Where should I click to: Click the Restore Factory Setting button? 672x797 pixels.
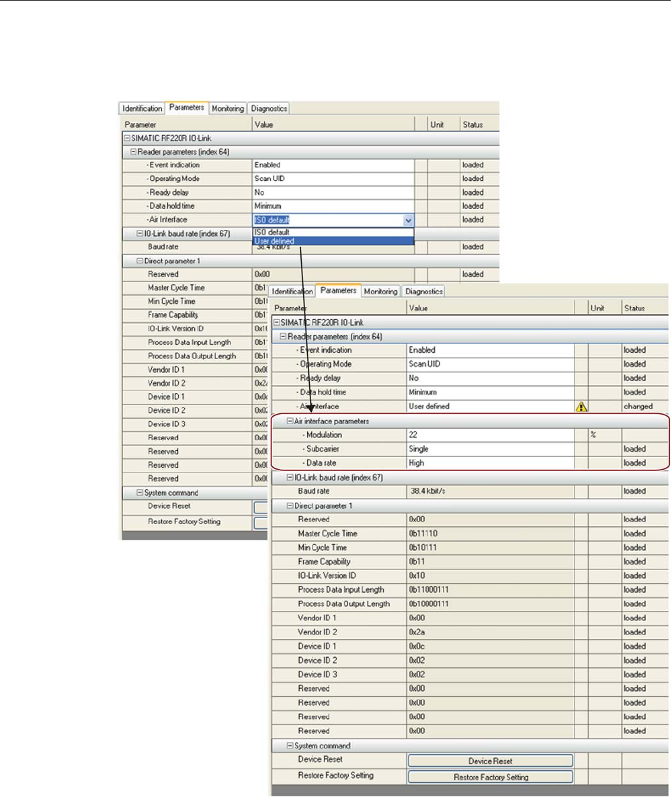(x=491, y=778)
